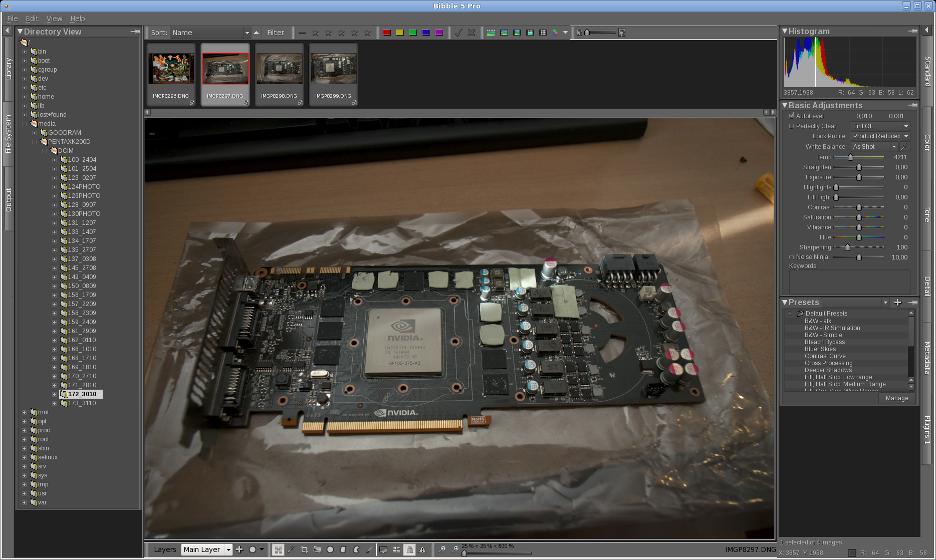Open the Metadata side tab
Screen dimensions: 936x560
click(x=927, y=358)
